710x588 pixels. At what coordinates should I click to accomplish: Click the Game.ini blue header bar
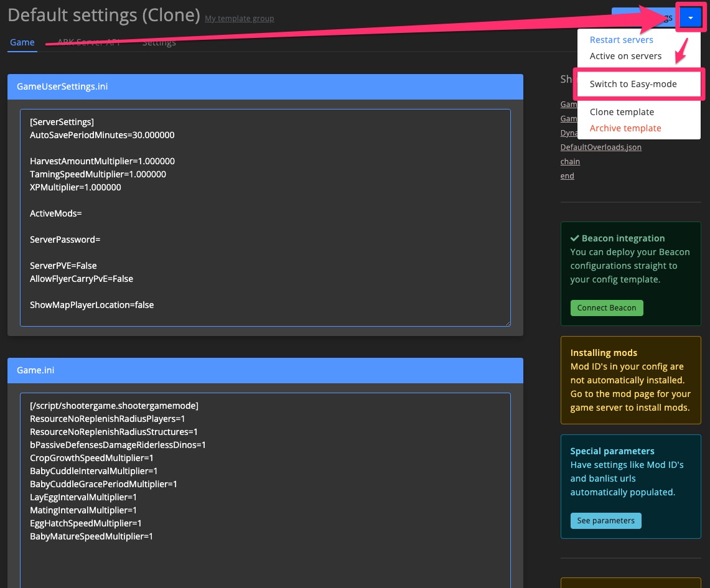click(x=264, y=370)
